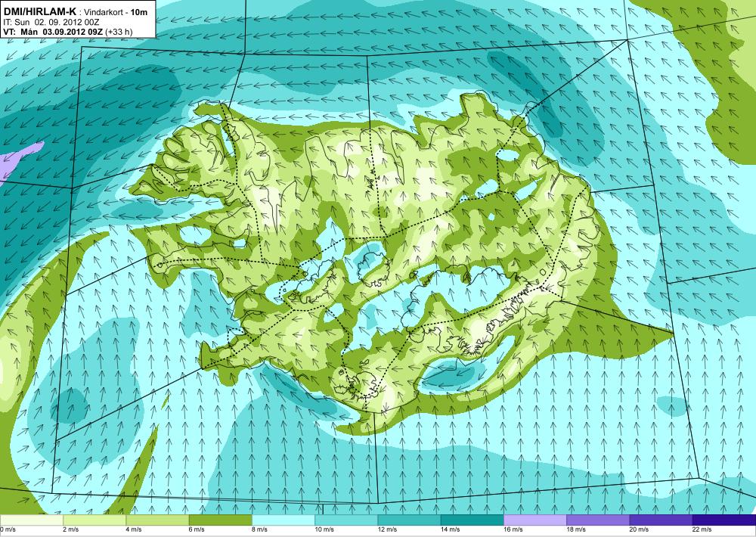
Task: Select the medium green 4–6 m/s legend swatch
Action: pos(157,520)
